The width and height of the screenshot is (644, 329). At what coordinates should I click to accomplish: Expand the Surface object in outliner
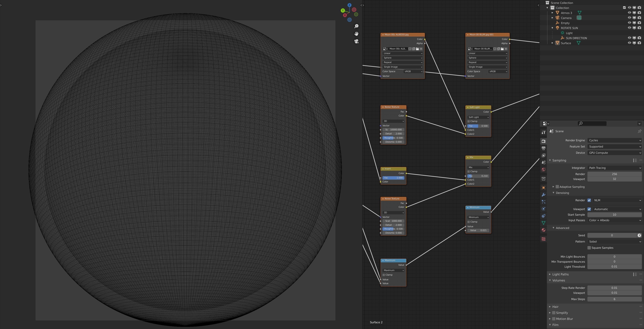pos(552,43)
